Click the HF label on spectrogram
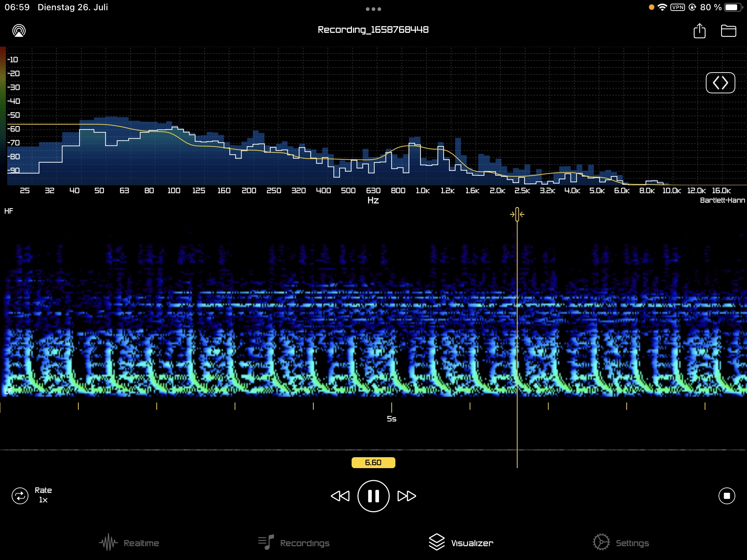 pos(9,211)
